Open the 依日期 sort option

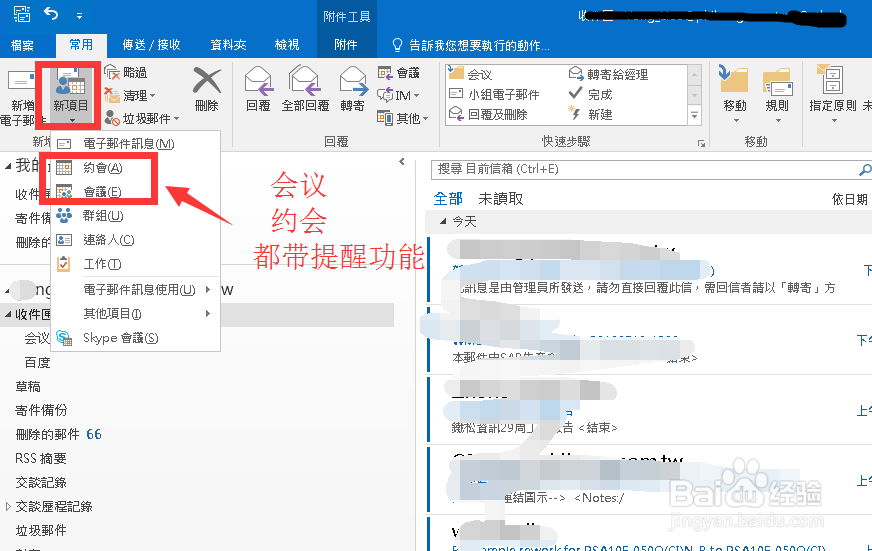point(850,199)
